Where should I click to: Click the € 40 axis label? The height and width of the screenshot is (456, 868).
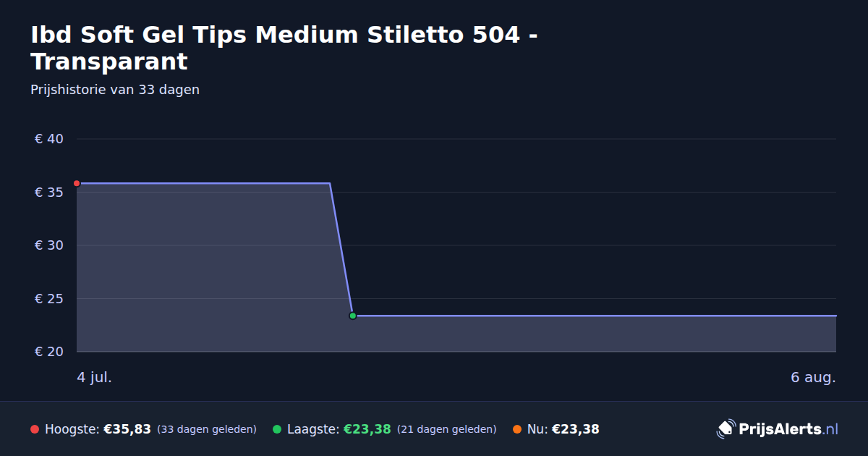click(x=49, y=139)
